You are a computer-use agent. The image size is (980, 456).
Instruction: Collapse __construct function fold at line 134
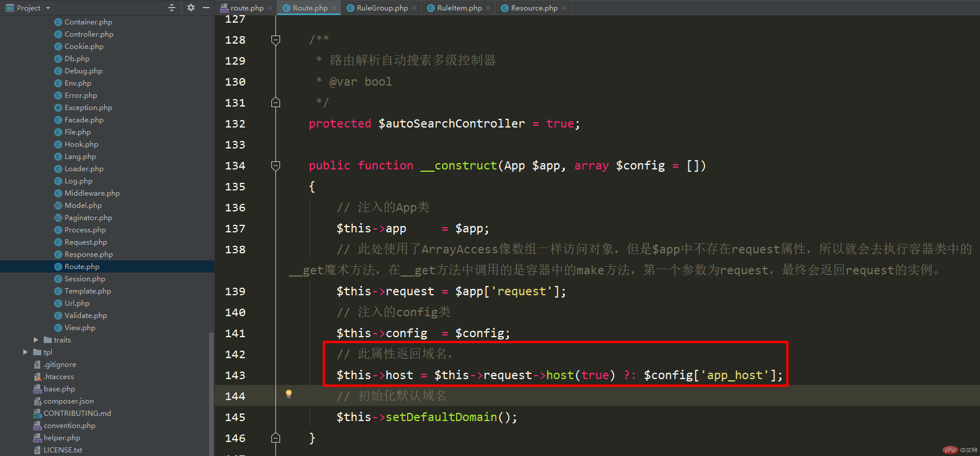pos(276,165)
